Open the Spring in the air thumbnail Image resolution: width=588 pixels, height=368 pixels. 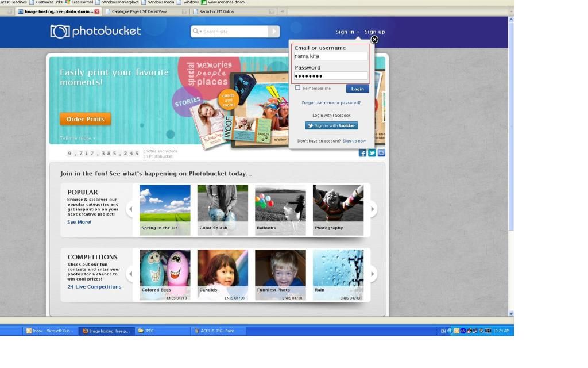pyautogui.click(x=165, y=210)
